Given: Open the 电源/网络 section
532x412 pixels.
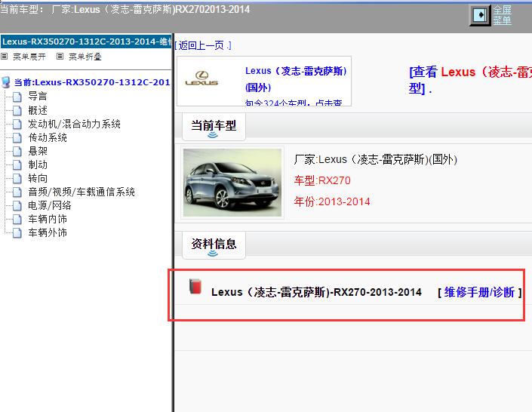Looking at the screenshot, I should tap(50, 205).
